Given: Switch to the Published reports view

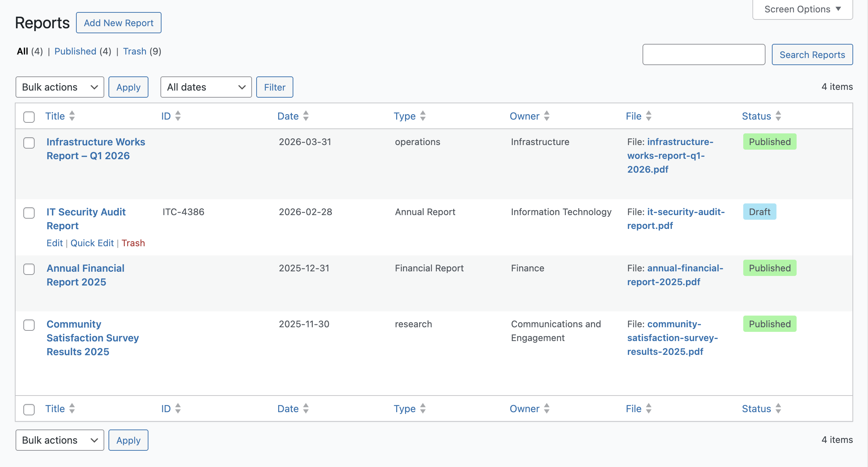Looking at the screenshot, I should [75, 51].
